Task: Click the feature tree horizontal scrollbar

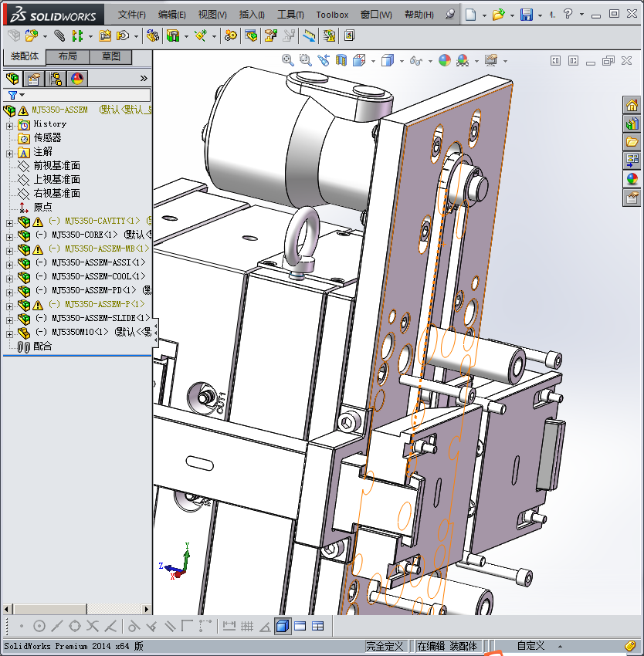Action: click(76, 609)
